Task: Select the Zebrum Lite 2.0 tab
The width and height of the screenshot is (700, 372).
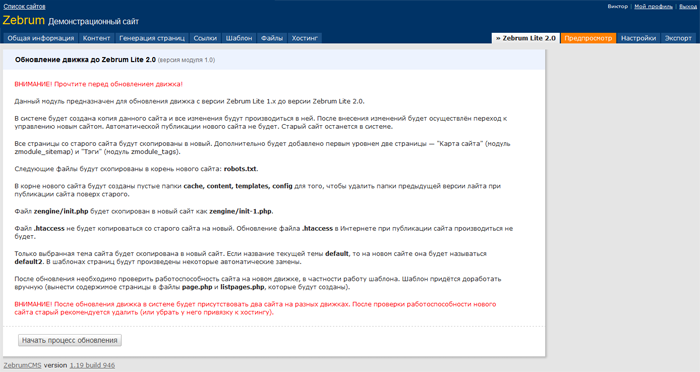Action: click(x=525, y=38)
